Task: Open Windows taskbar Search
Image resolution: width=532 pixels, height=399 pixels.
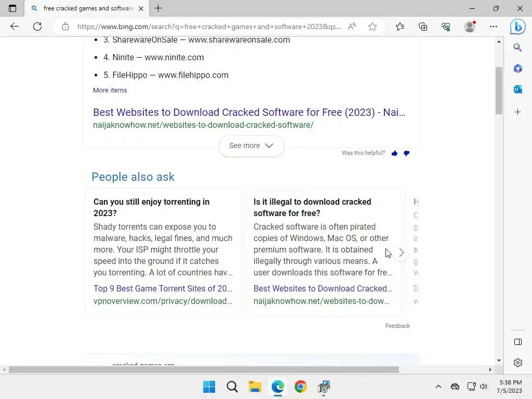Action: (232, 387)
